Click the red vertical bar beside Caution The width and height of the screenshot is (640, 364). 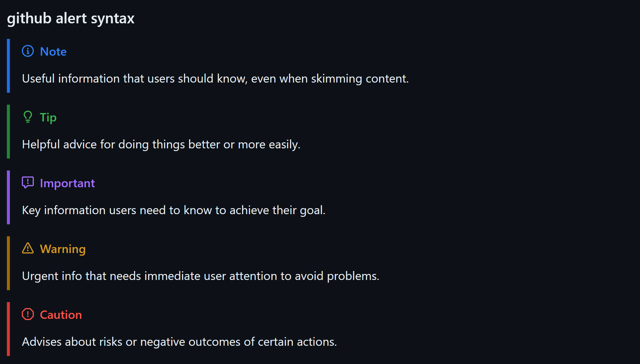click(x=8, y=329)
